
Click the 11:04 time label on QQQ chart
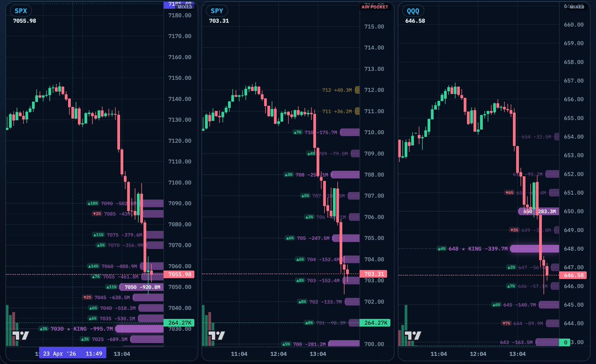[x=439, y=354]
